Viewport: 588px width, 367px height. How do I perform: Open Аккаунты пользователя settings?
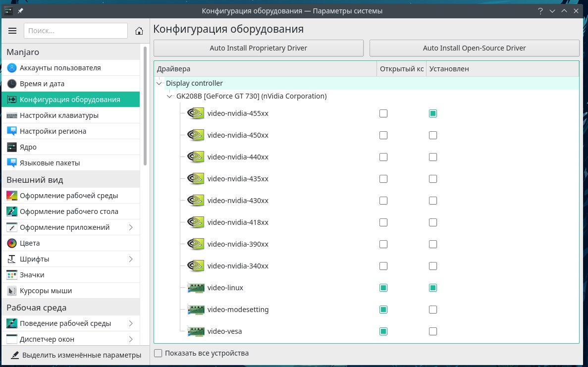coord(71,68)
